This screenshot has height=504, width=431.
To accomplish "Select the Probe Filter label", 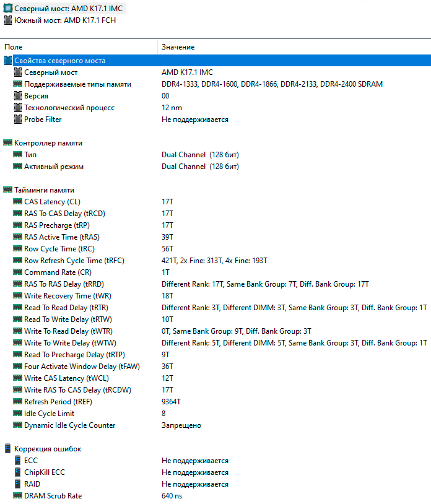I will [x=43, y=119].
